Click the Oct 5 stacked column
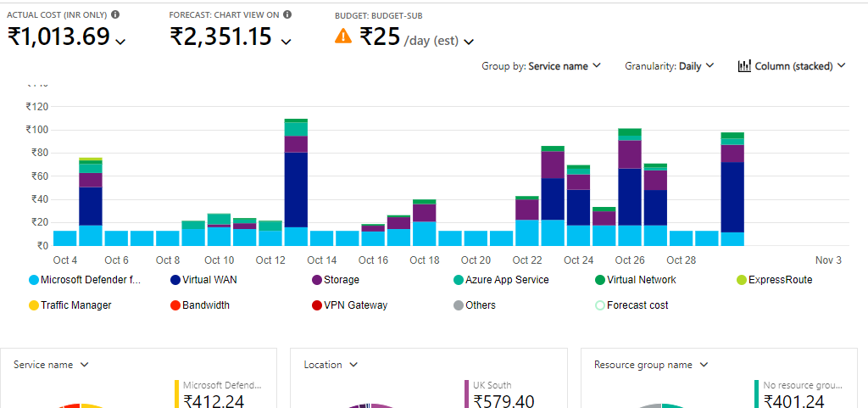 click(x=91, y=202)
